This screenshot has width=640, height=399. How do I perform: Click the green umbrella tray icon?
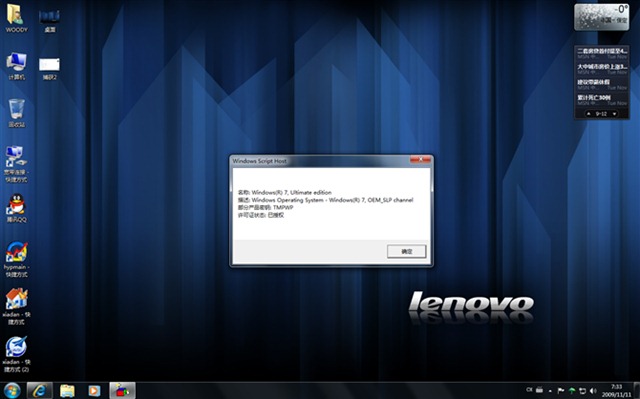(572, 391)
